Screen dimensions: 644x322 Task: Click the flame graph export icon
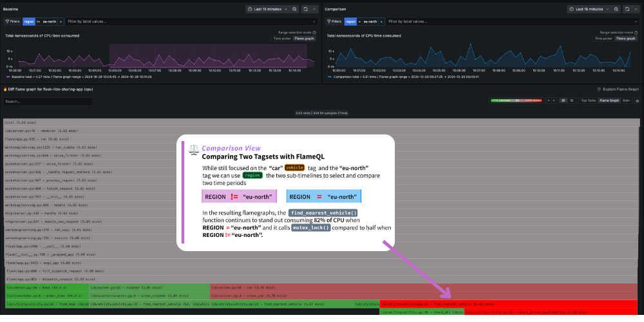coord(637,100)
